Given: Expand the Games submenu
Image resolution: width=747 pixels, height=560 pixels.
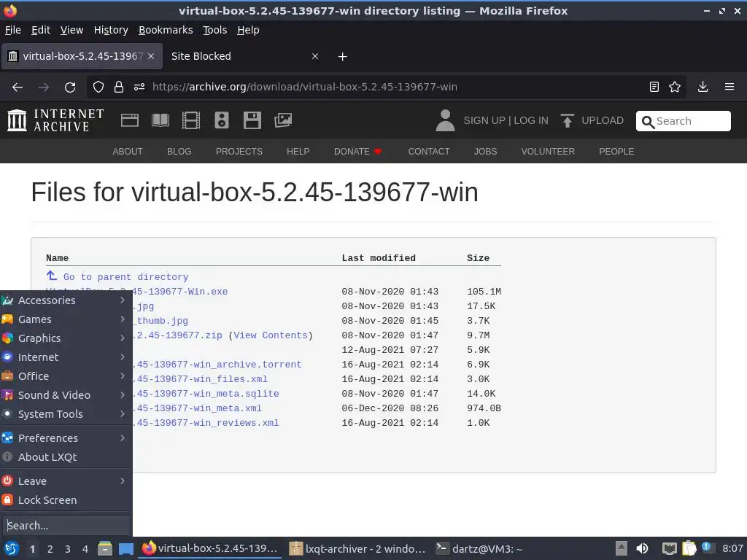Looking at the screenshot, I should pyautogui.click(x=66, y=319).
